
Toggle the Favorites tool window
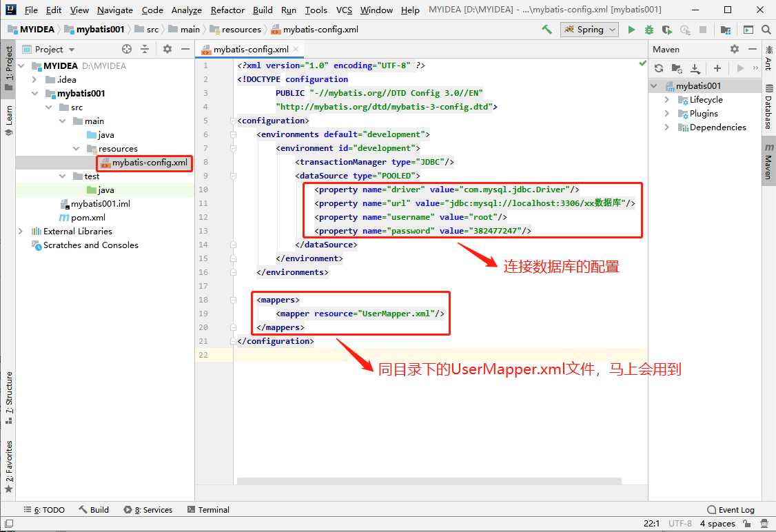pos(9,466)
